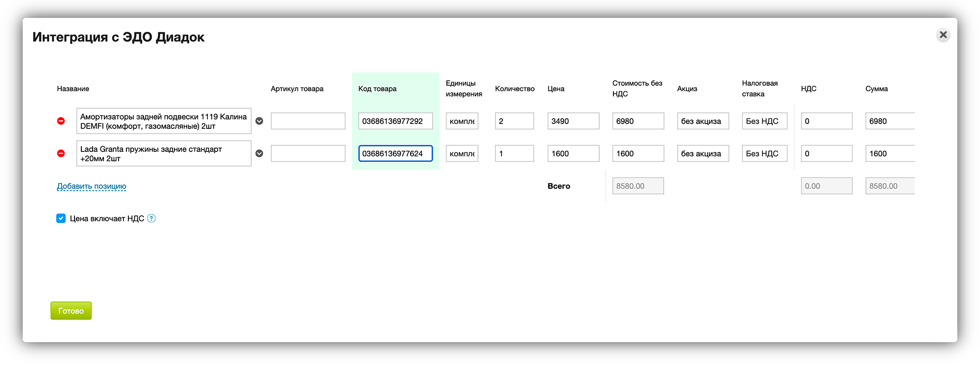Click Стоимость без НДС field showing 6980
Screen dimensions: 980x371
pos(637,121)
